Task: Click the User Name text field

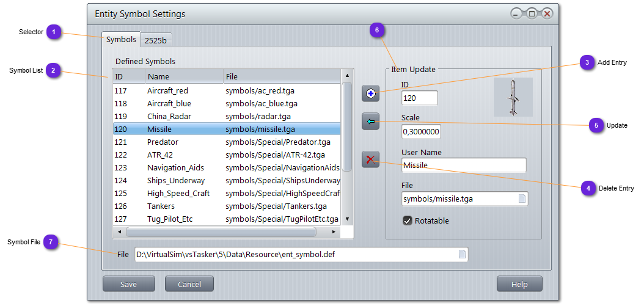Action: [463, 165]
